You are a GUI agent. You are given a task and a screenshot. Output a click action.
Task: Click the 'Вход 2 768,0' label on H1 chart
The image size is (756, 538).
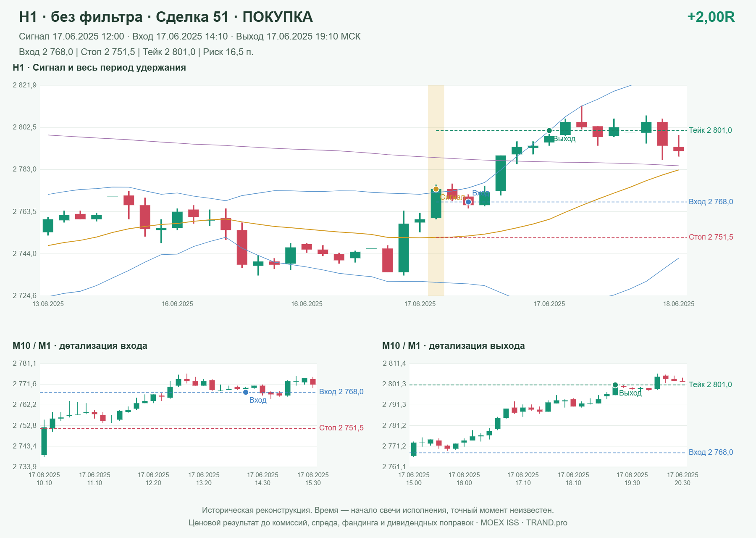[x=711, y=202]
